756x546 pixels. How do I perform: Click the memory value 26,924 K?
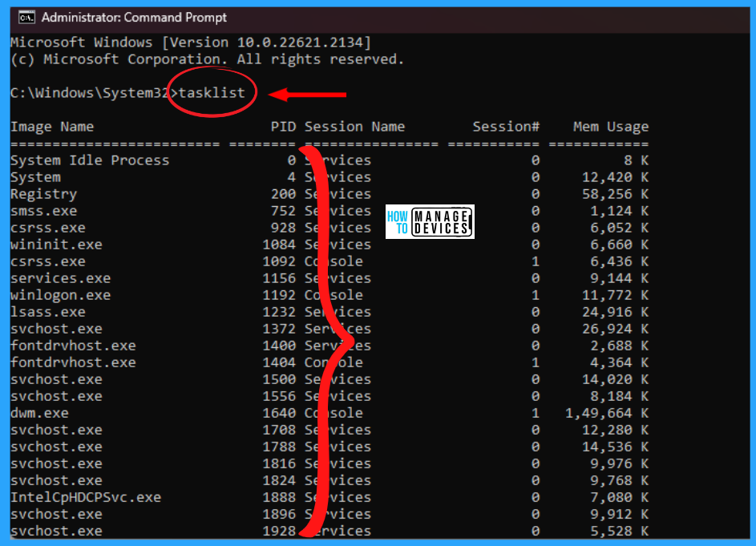click(x=615, y=330)
